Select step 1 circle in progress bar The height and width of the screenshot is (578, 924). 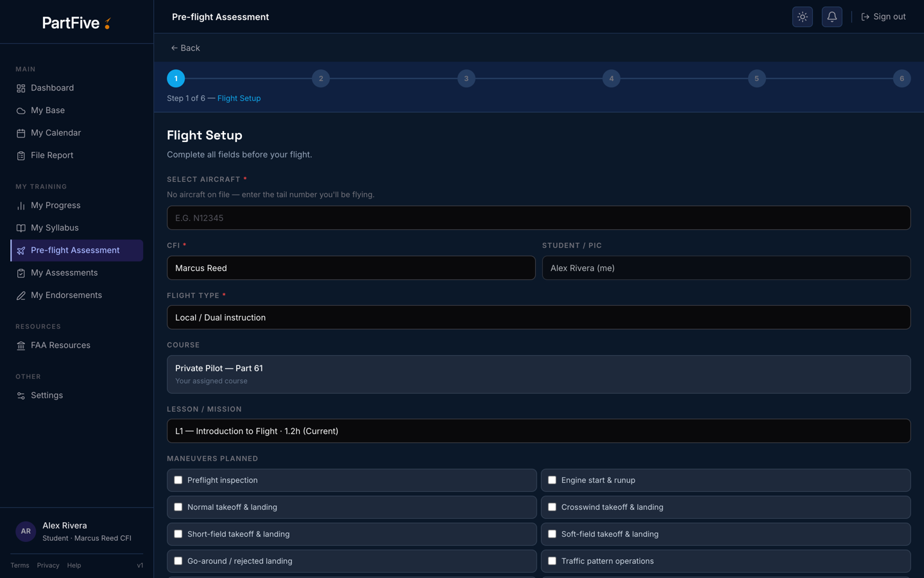click(x=176, y=78)
